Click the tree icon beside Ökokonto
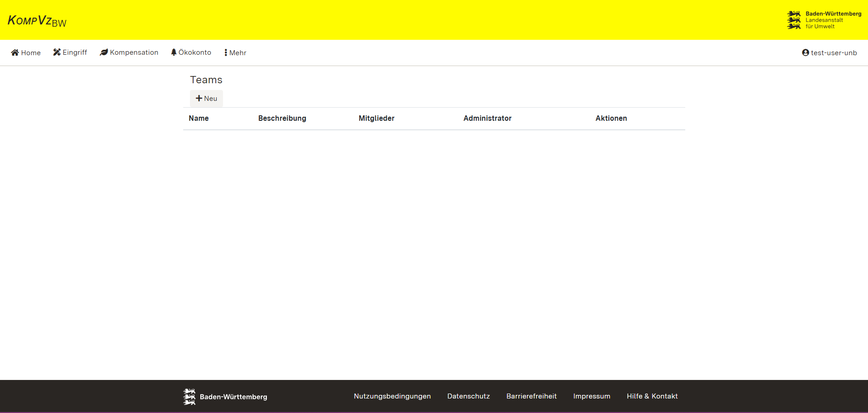The height and width of the screenshot is (413, 868). [x=174, y=52]
